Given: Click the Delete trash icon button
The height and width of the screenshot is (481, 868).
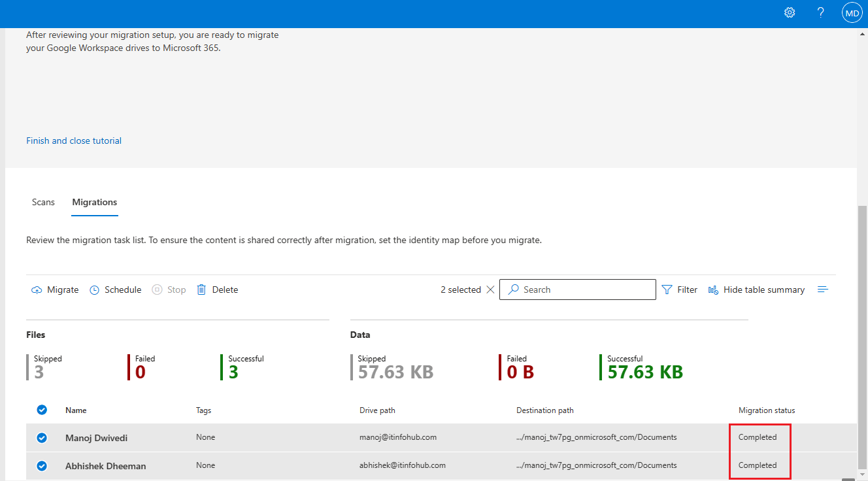Looking at the screenshot, I should 218,290.
